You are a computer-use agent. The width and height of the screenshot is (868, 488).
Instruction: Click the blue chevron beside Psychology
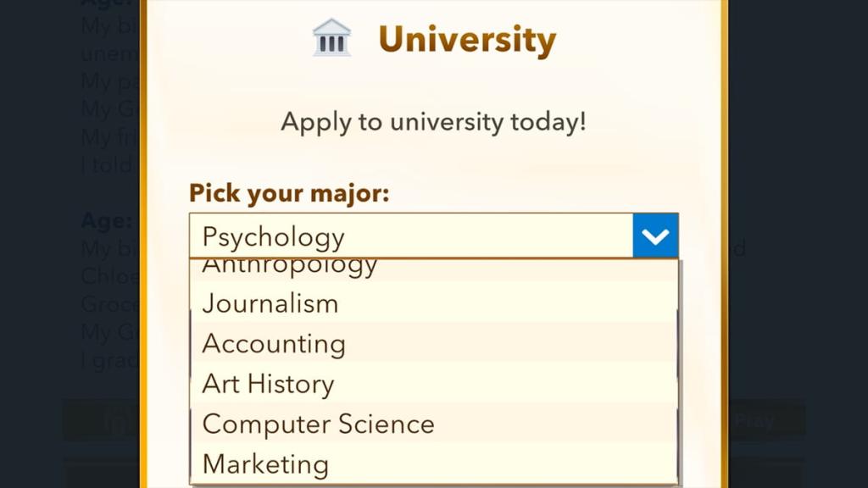(x=654, y=236)
